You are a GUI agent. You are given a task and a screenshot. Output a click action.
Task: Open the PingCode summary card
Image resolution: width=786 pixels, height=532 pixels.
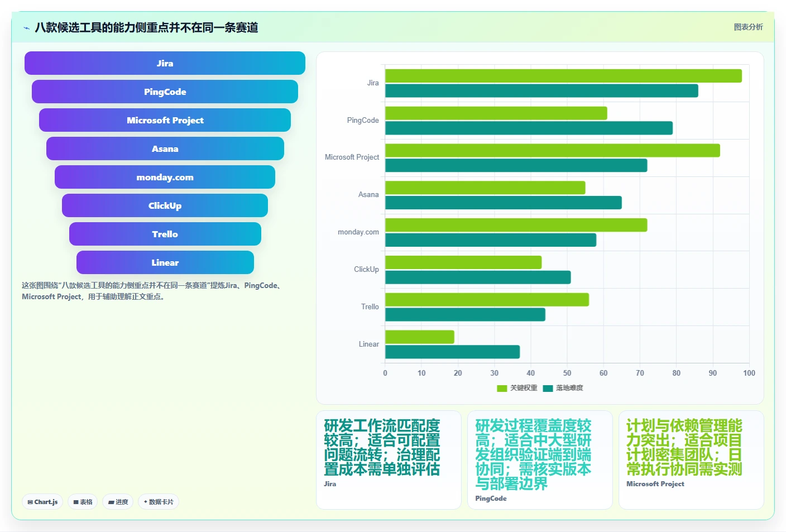click(540, 460)
